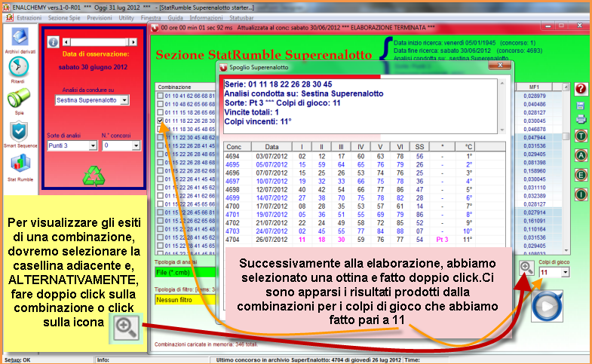Select MF1 value 0,158960
Screen dimensions: 592x364
[534, 171]
